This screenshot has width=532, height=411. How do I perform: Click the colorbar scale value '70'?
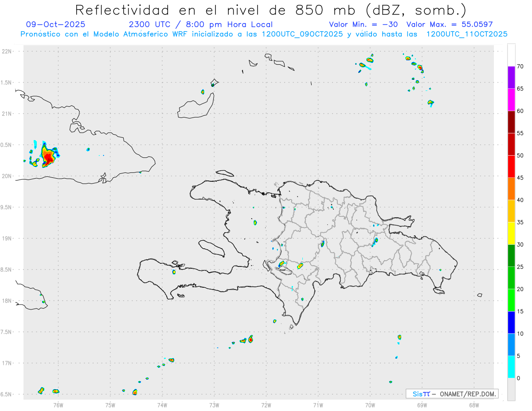click(520, 67)
